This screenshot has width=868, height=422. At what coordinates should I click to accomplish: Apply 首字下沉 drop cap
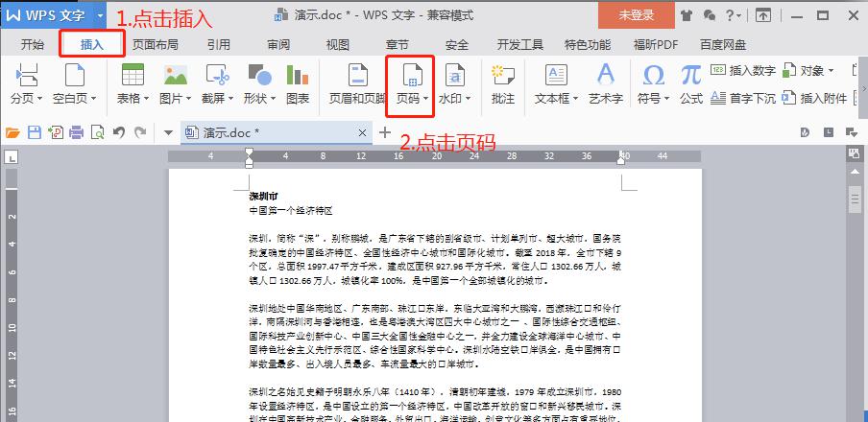[x=743, y=99]
